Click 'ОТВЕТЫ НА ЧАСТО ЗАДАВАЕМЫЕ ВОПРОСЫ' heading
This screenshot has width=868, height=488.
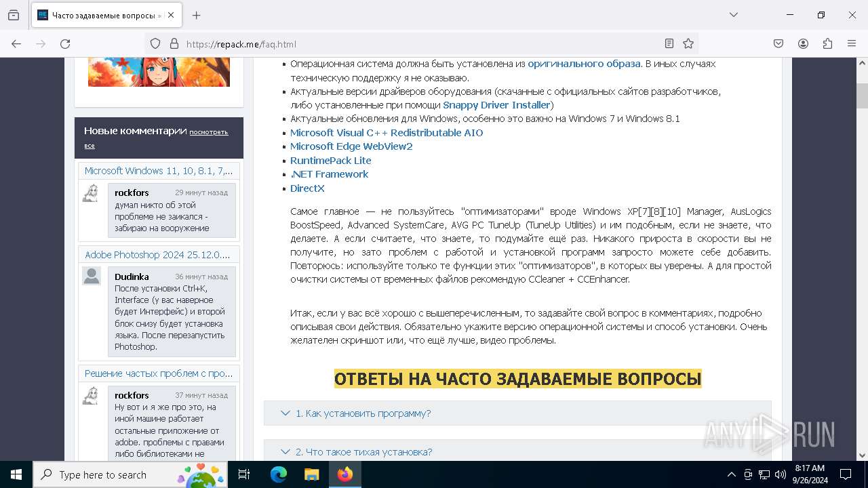[517, 378]
